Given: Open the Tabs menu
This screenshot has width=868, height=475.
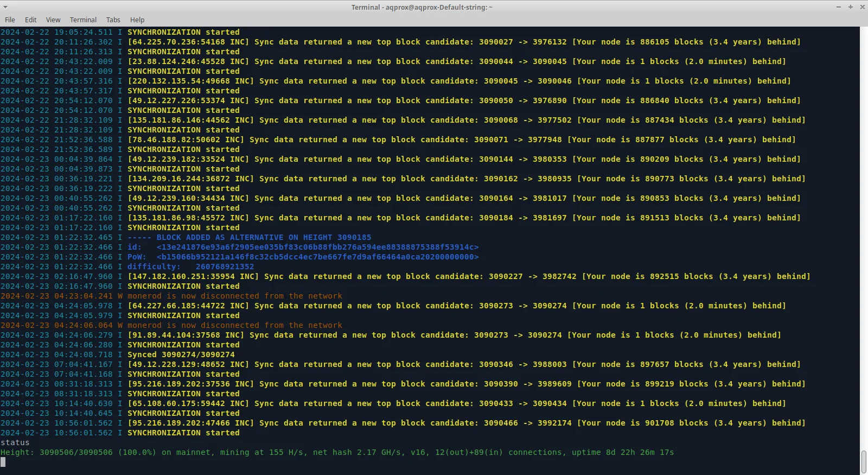Looking at the screenshot, I should pos(113,20).
